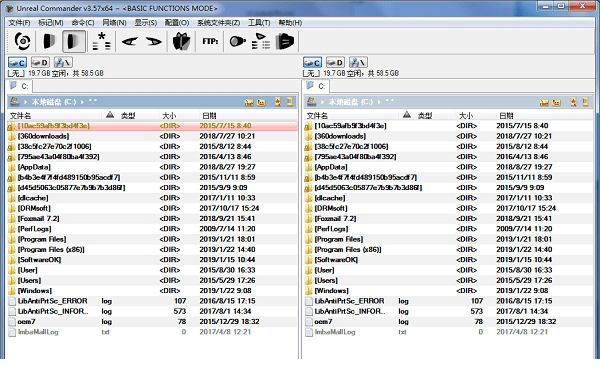The width and height of the screenshot is (600, 373).
Task: Go back with the left-pointing arrow icon
Action: coord(130,41)
